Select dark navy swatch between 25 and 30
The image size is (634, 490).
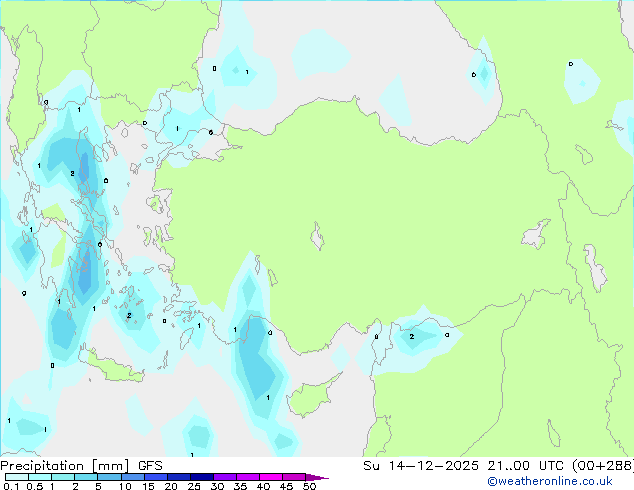coord(201,477)
